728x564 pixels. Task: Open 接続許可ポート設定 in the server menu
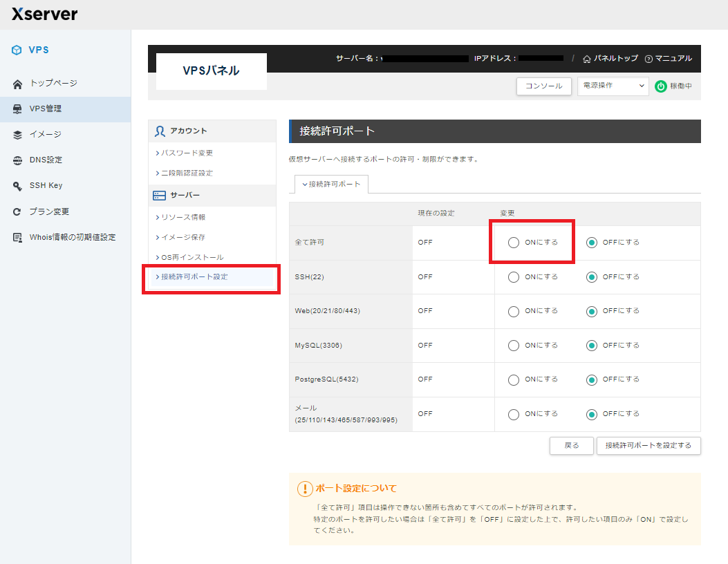(194, 277)
